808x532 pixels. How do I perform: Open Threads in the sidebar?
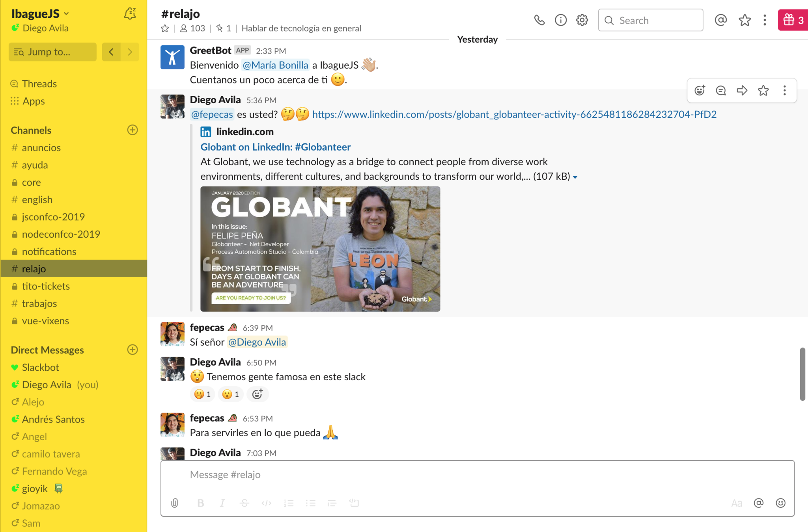click(39, 84)
